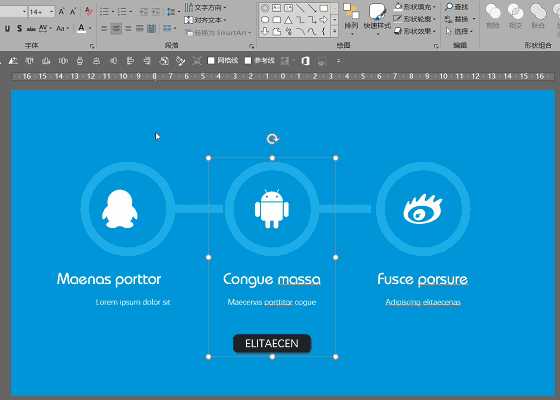Select the "Maenas porttor" heading text
560x400 pixels.
click(x=109, y=279)
